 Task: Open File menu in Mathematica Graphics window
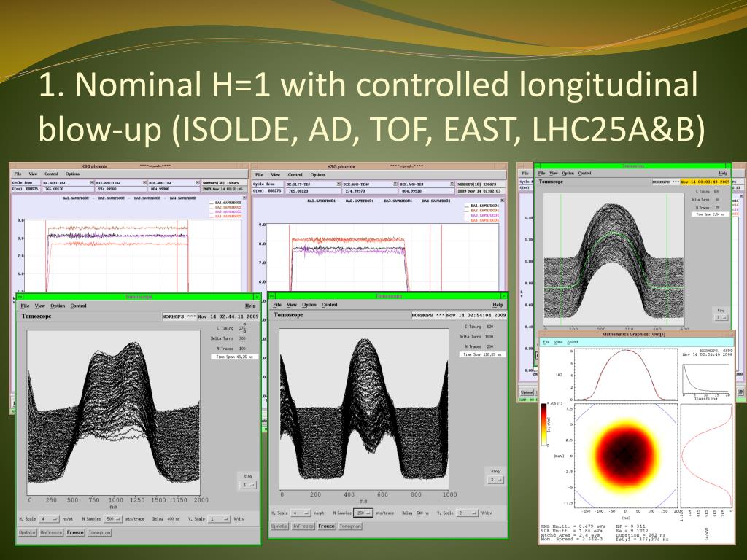click(x=546, y=342)
